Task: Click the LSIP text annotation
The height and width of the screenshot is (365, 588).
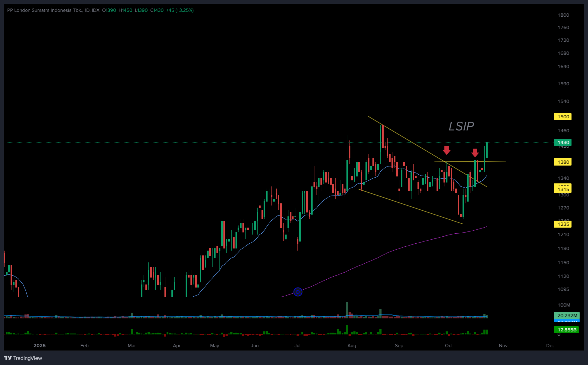Action: pyautogui.click(x=461, y=126)
